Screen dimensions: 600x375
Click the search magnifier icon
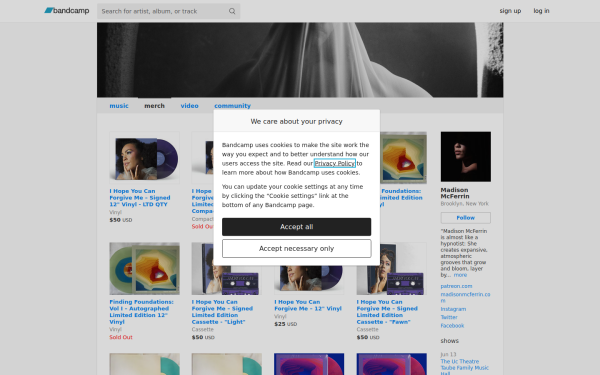[x=232, y=11]
